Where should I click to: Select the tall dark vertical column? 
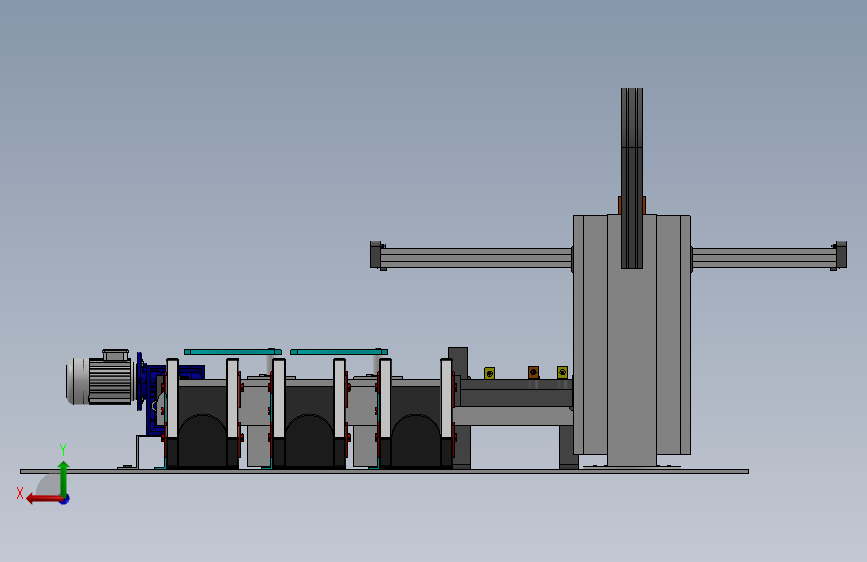coord(632,178)
